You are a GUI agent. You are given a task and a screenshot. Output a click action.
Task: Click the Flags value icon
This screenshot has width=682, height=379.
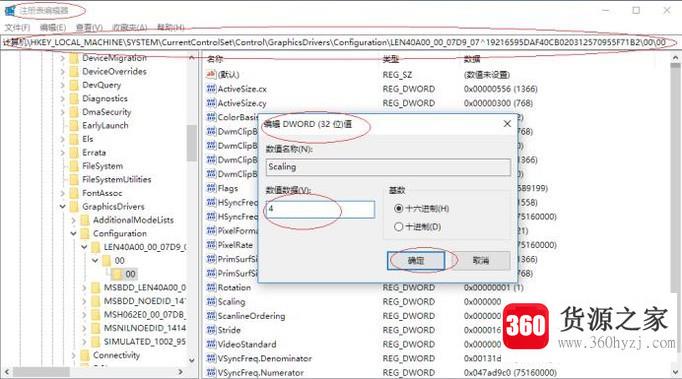point(211,188)
